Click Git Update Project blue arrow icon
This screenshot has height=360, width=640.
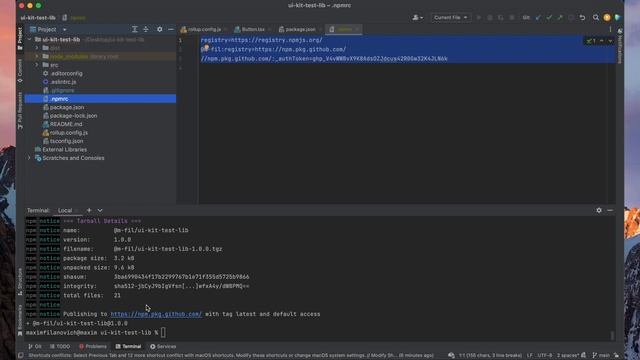(x=538, y=18)
